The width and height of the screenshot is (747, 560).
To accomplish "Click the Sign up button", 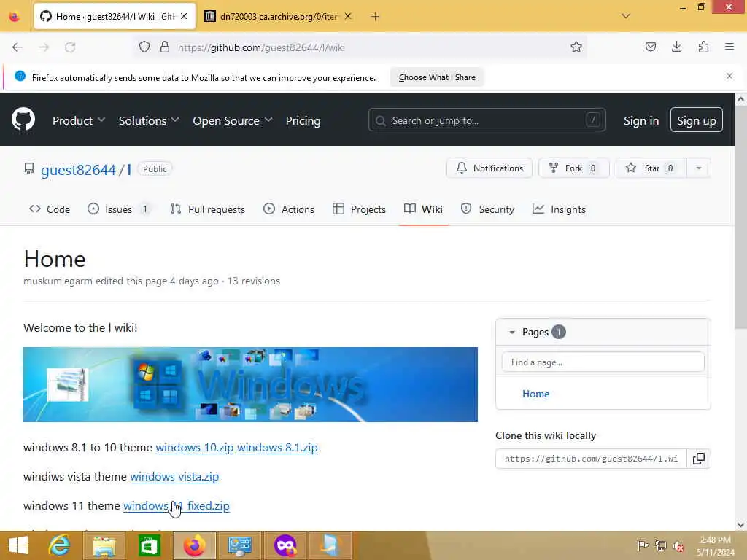I will tap(696, 120).
